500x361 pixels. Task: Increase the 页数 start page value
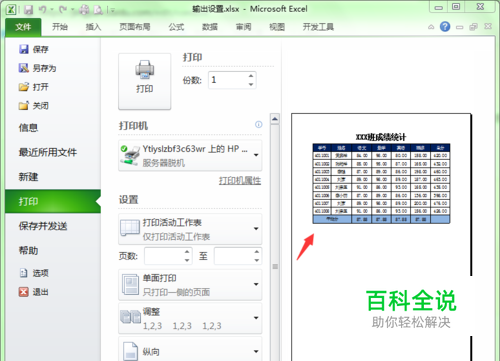point(187,252)
